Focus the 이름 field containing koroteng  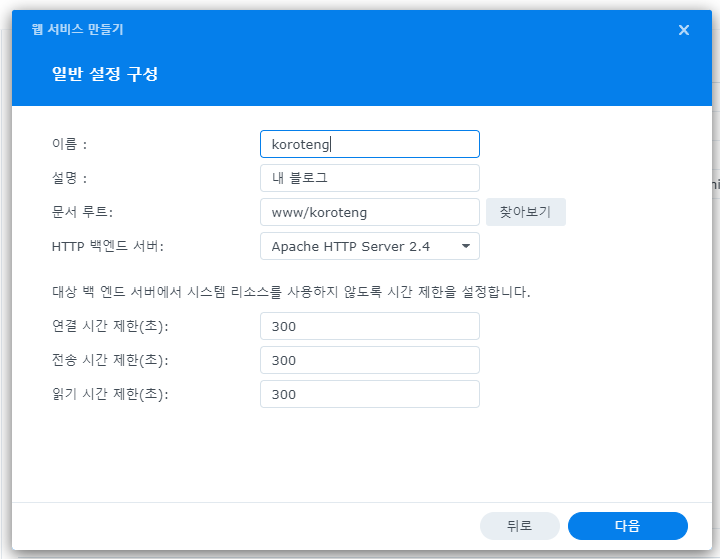[370, 144]
